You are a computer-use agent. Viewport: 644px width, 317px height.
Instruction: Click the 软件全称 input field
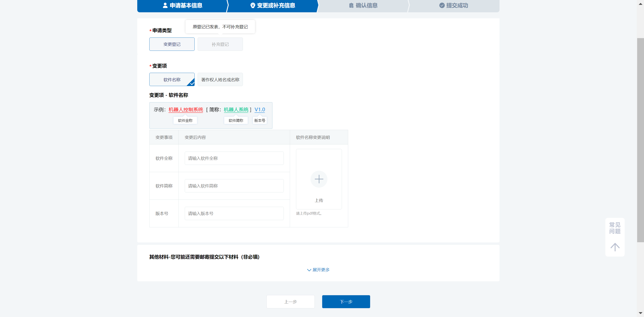tap(234, 158)
